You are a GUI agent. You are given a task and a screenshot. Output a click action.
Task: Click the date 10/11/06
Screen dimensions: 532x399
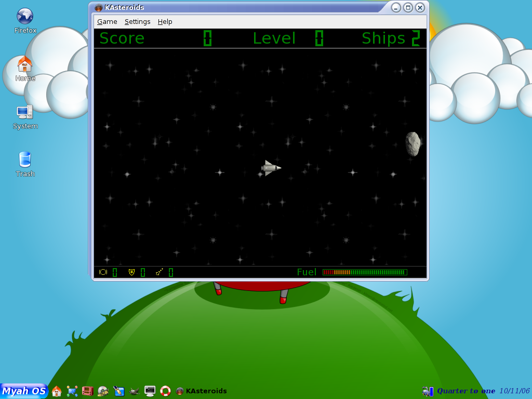coord(515,391)
